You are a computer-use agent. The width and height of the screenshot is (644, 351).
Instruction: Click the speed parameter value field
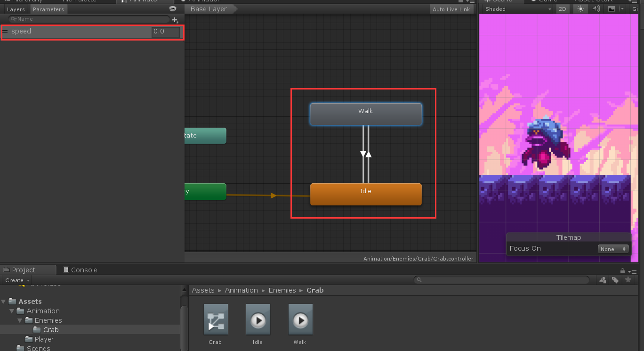pyautogui.click(x=166, y=32)
